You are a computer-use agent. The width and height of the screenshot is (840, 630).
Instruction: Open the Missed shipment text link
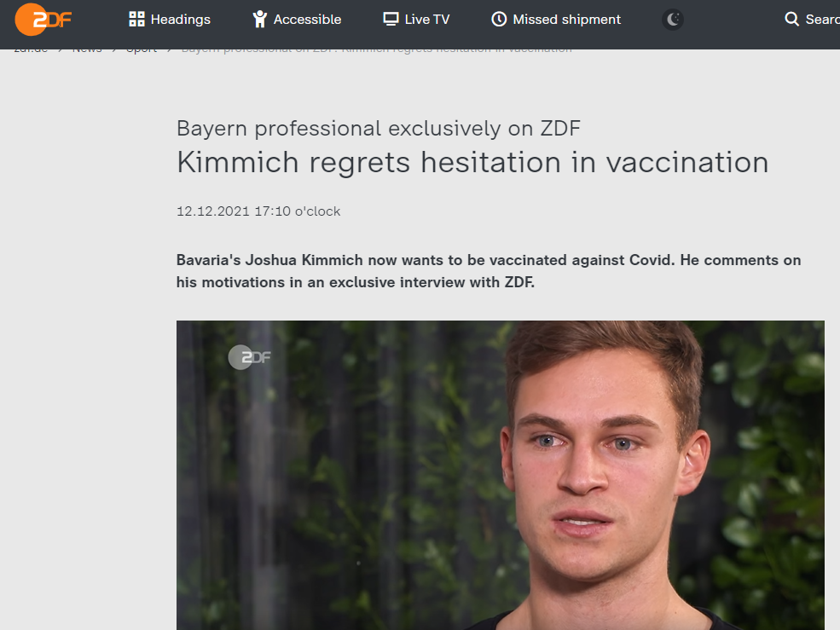tap(566, 19)
